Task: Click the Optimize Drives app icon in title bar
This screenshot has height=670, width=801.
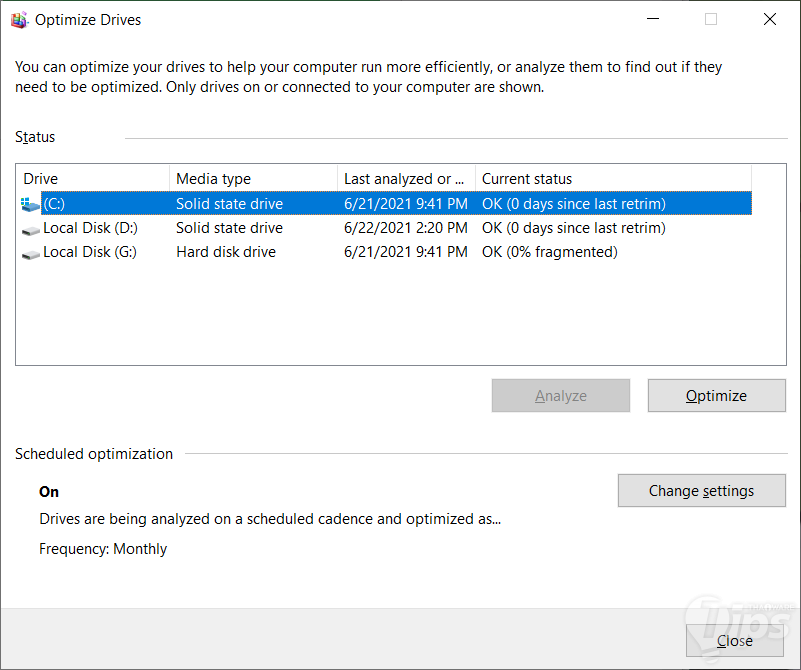Action: point(20,20)
